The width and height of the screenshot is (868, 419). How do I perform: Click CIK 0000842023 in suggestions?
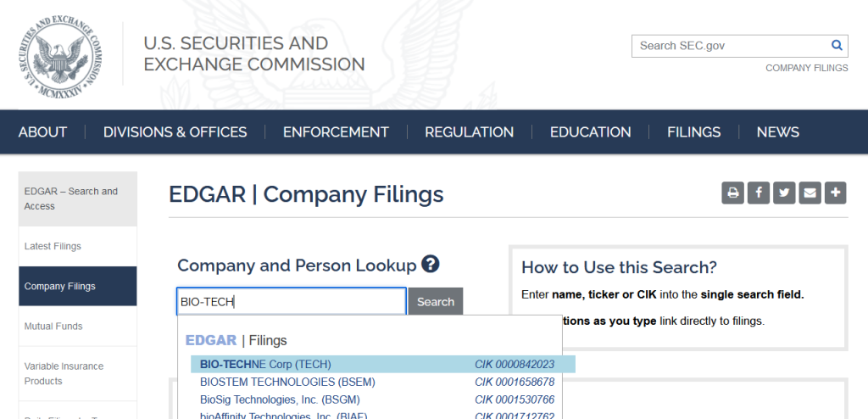[515, 364]
